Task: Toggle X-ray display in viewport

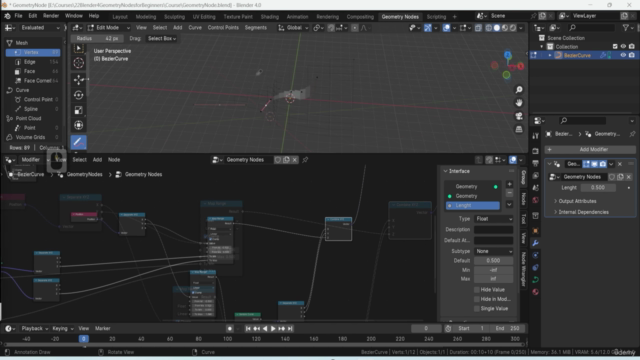Action: (478, 28)
